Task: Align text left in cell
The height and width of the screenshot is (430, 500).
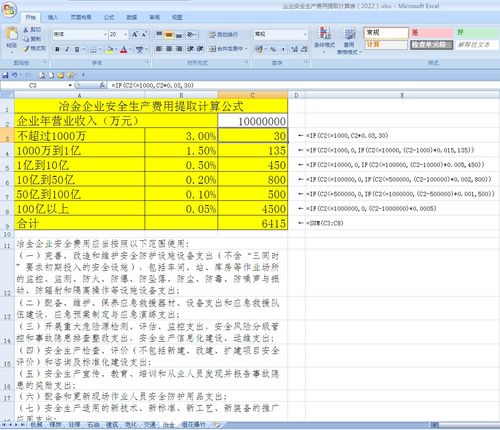Action: point(159,49)
